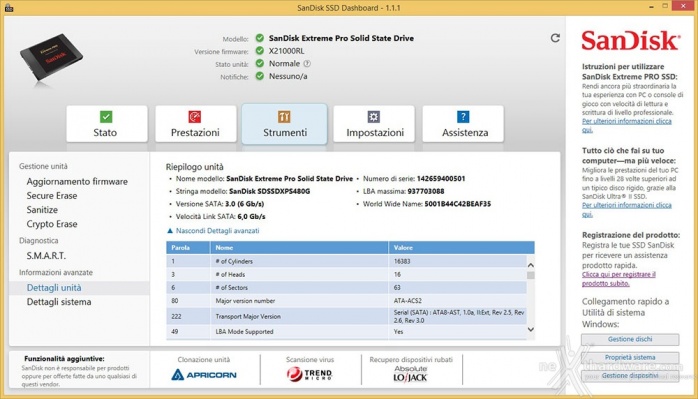The image size is (698, 399).
Task: Click the green check beside Notifiche
Action: click(260, 76)
